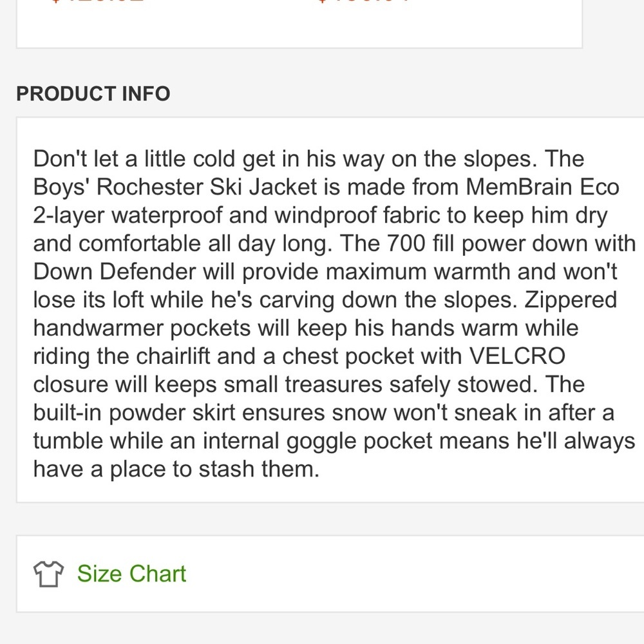The width and height of the screenshot is (644, 644).
Task: Click the left partially visible orange price
Action: tap(97, 2)
